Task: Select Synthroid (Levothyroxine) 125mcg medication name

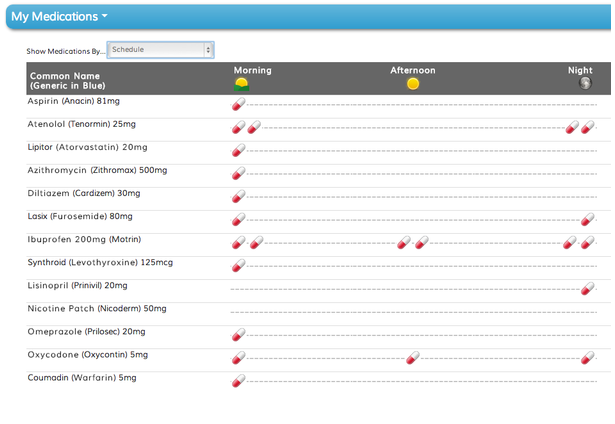Action: click(100, 263)
